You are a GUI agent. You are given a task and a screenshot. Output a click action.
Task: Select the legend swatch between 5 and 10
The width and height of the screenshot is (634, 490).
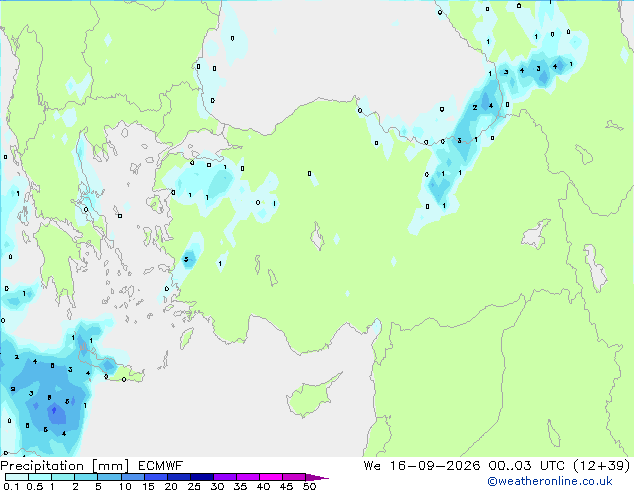point(109,477)
